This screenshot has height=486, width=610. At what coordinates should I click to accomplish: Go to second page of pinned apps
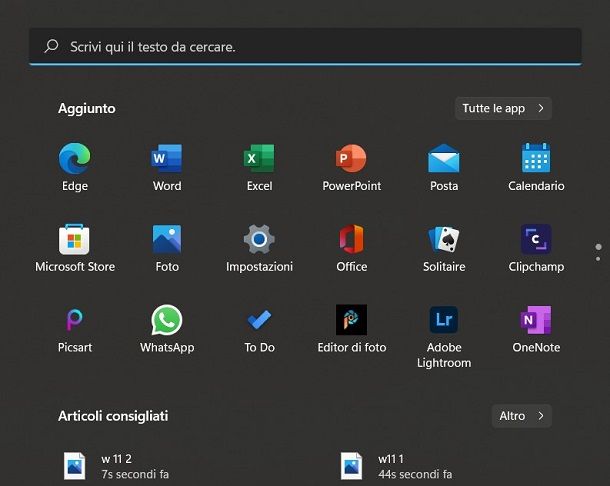pos(598,259)
